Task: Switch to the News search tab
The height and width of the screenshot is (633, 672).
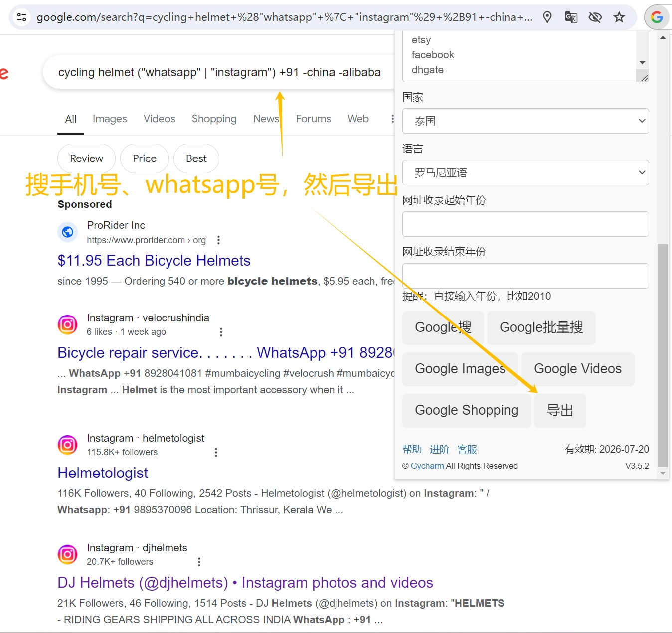Action: [x=266, y=119]
